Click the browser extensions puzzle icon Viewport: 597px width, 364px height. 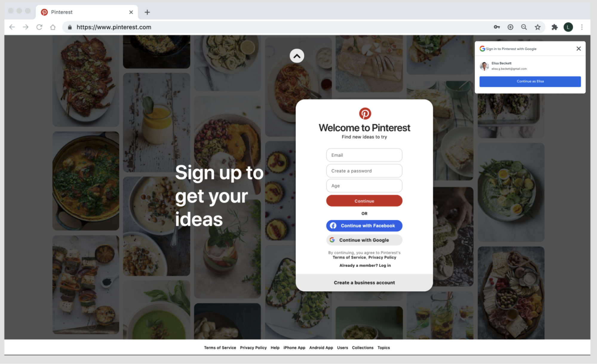[x=554, y=27]
